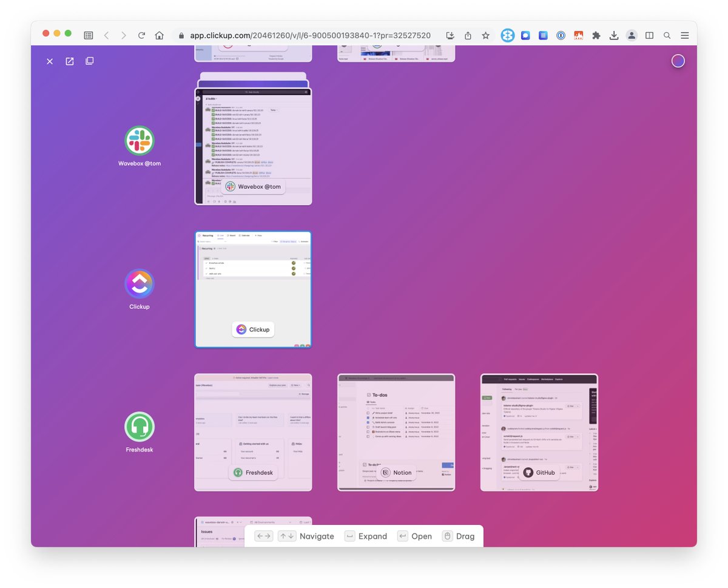Toggle the sidebar list icon in toolbar
The height and width of the screenshot is (588, 728).
89,36
